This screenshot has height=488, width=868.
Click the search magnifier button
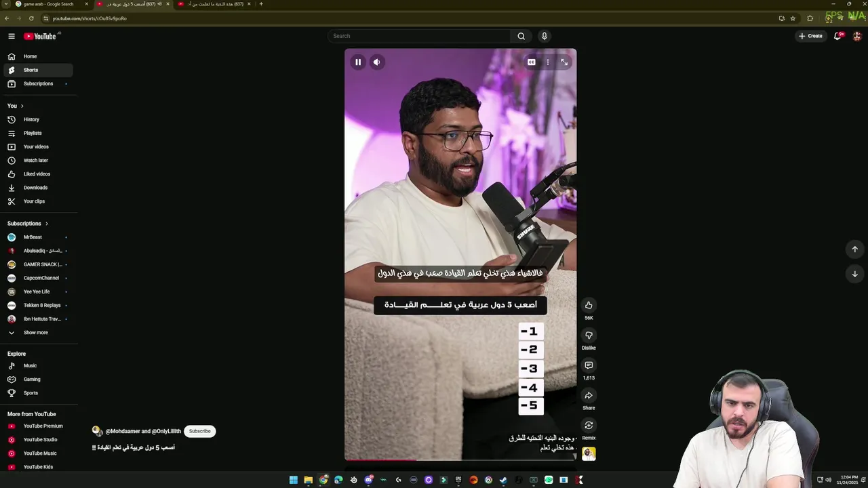pos(521,36)
